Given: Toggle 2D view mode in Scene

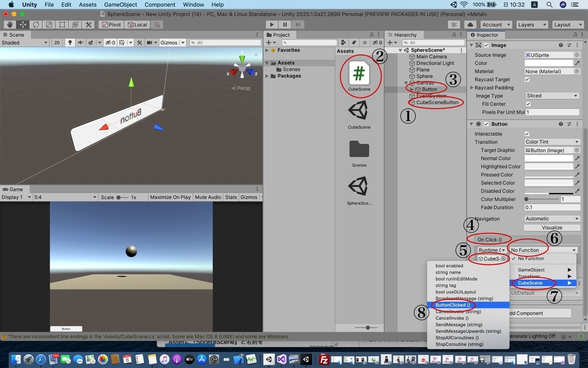Looking at the screenshot, I should tap(57, 43).
